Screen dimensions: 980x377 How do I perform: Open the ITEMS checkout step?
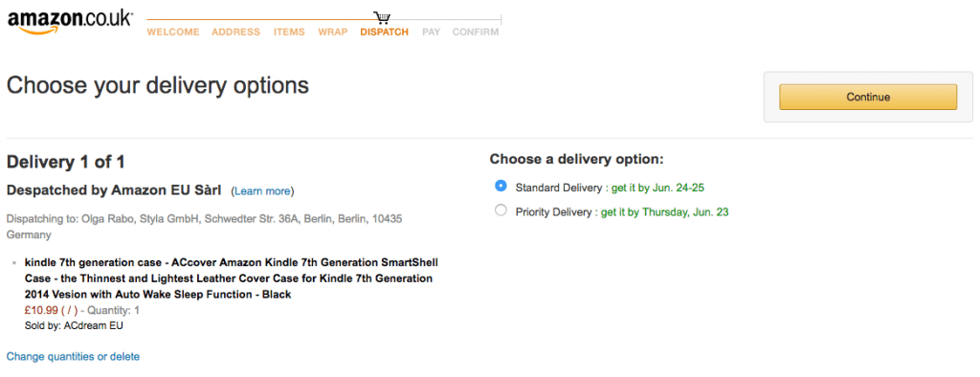(289, 32)
